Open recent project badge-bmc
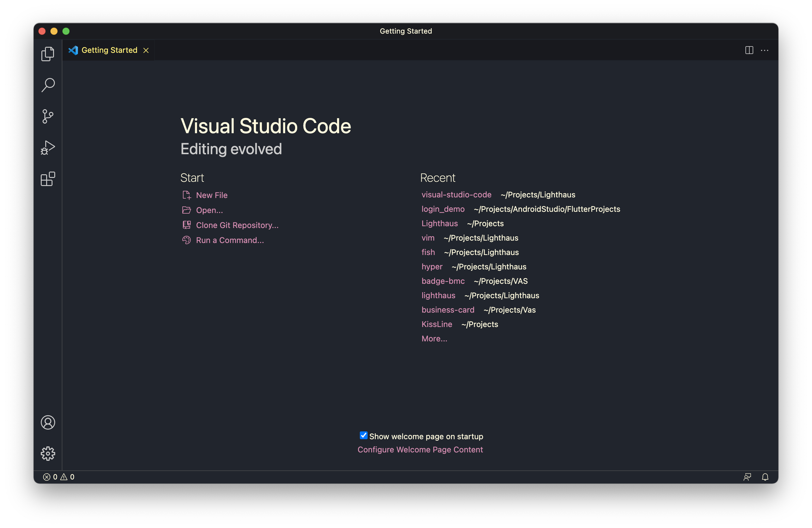Image resolution: width=812 pixels, height=528 pixels. pyautogui.click(x=443, y=281)
